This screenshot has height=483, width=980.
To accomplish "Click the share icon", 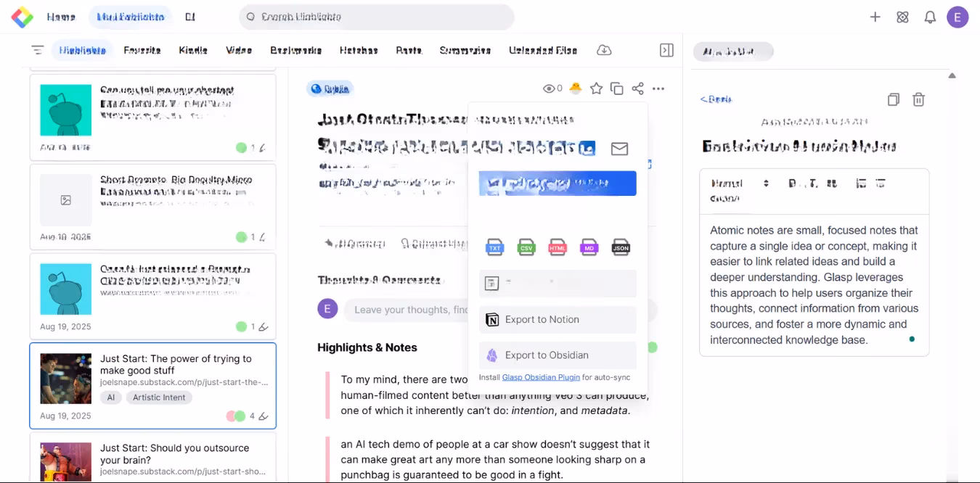I will tap(637, 88).
